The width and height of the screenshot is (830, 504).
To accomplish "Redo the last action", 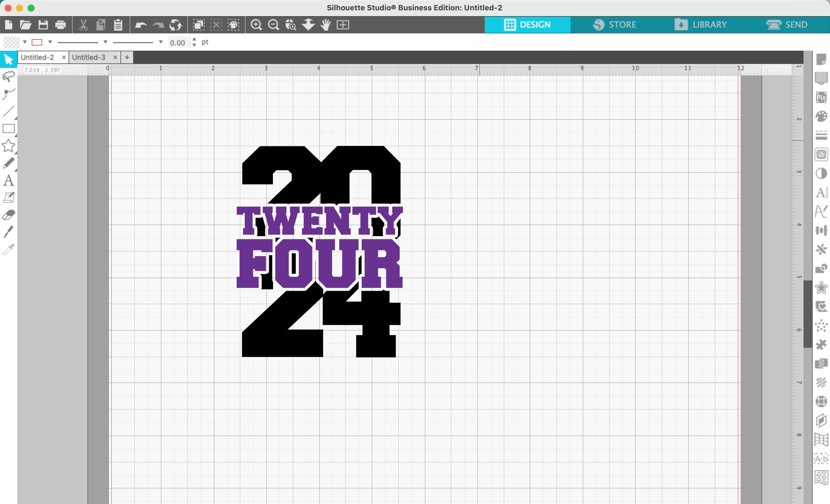I will click(x=158, y=25).
